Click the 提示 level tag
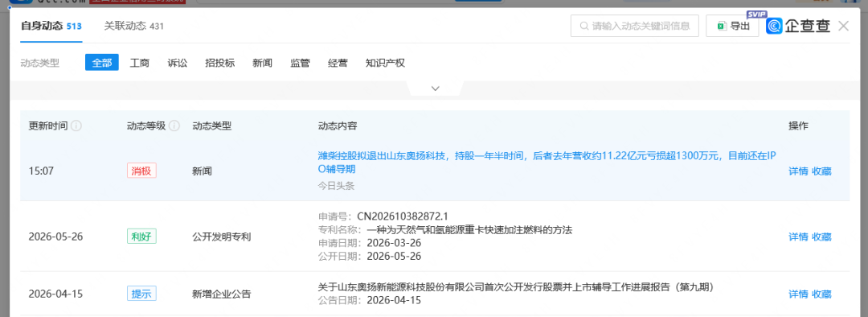The width and height of the screenshot is (868, 317). (141, 293)
